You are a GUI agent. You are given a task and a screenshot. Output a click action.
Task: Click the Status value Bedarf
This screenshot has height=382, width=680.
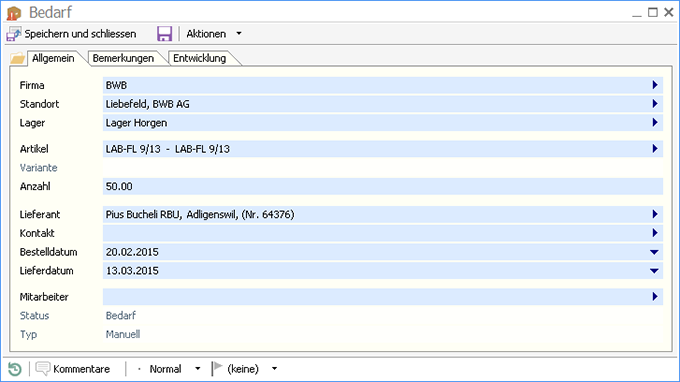coord(121,316)
